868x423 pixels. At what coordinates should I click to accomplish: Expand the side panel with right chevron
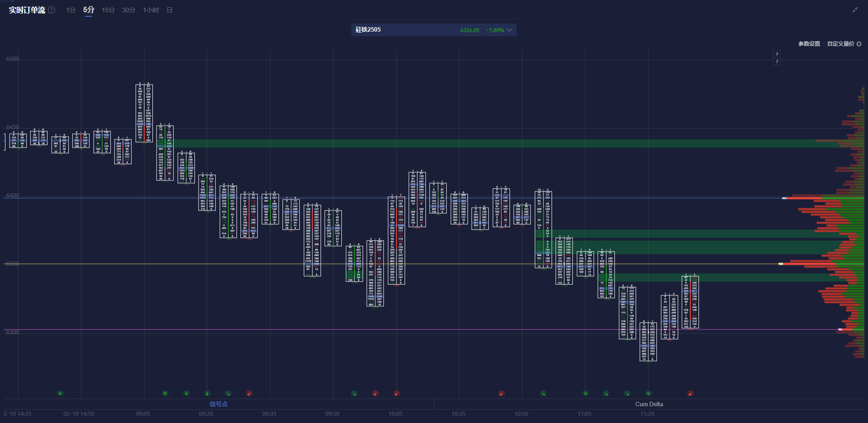pos(777,54)
